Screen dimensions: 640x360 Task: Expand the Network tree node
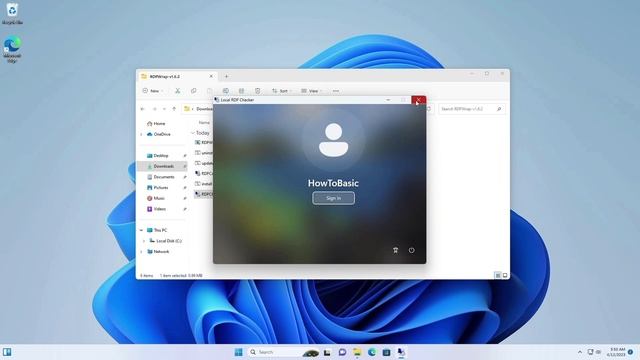142,251
